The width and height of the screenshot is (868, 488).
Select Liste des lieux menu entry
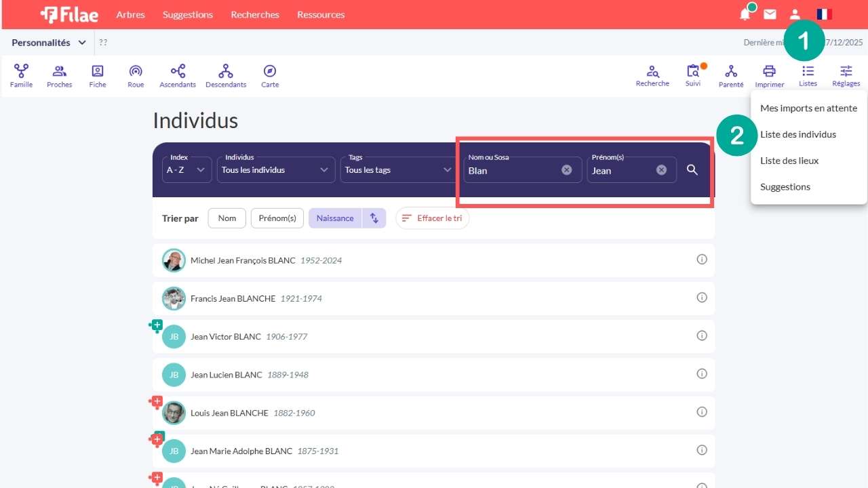click(x=789, y=161)
